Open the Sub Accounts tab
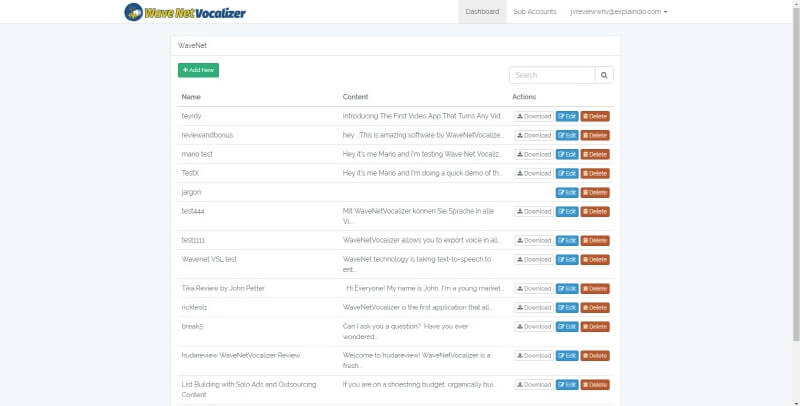Screen dimensions: 800x406 pos(535,12)
